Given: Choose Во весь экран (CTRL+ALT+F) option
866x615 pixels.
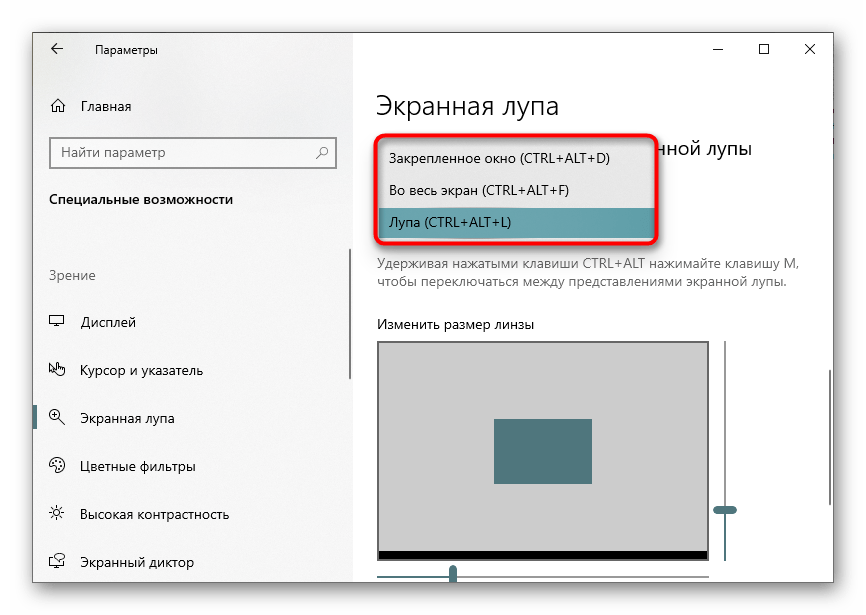Looking at the screenshot, I should [x=515, y=190].
